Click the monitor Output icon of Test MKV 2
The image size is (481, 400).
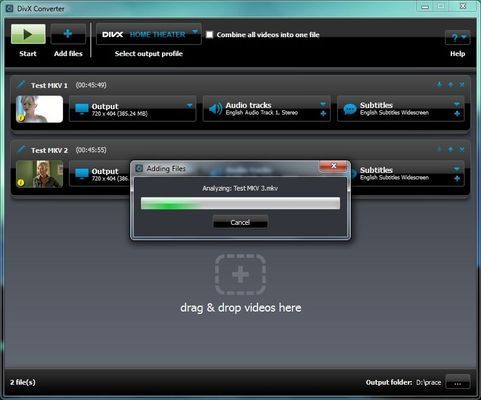pyautogui.click(x=82, y=174)
